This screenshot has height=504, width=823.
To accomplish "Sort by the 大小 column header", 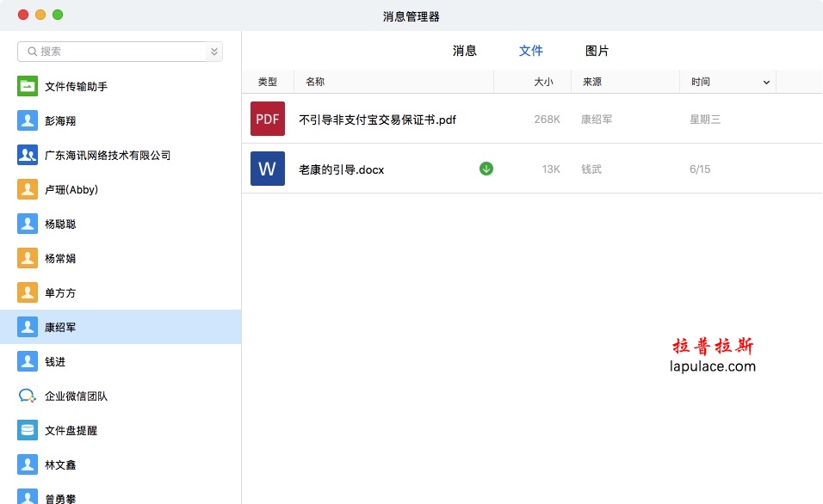I will click(x=542, y=82).
